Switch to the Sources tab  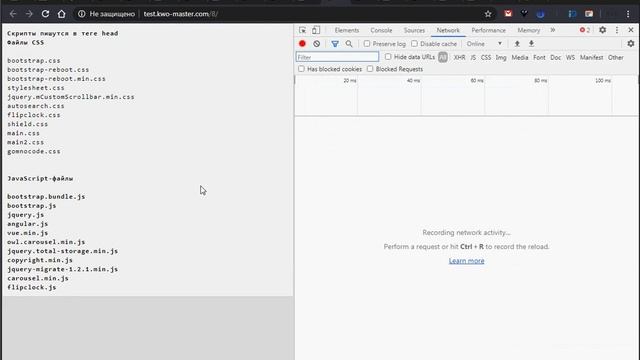tap(414, 30)
